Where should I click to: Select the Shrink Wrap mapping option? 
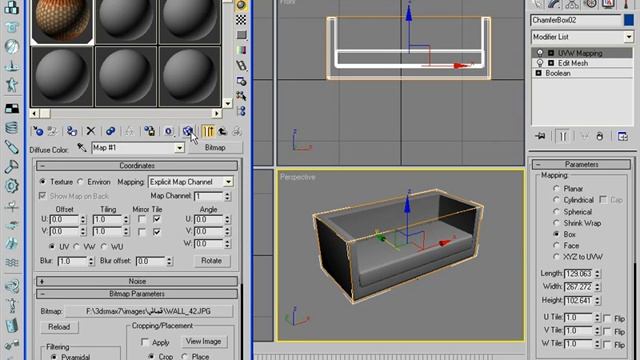556,223
